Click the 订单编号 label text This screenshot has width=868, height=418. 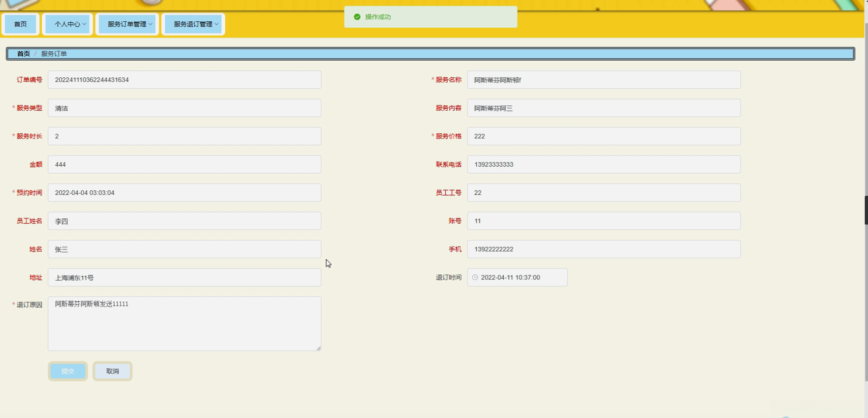[x=29, y=80]
